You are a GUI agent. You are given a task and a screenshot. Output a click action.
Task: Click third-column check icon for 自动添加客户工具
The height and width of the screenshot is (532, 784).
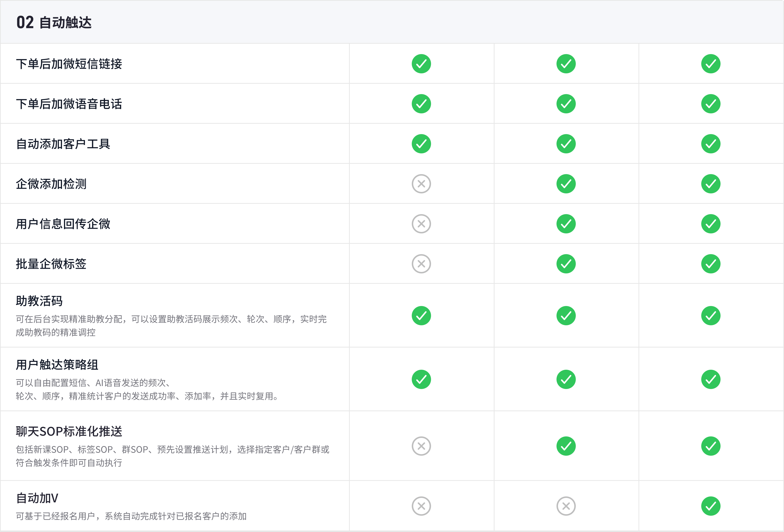(x=710, y=144)
